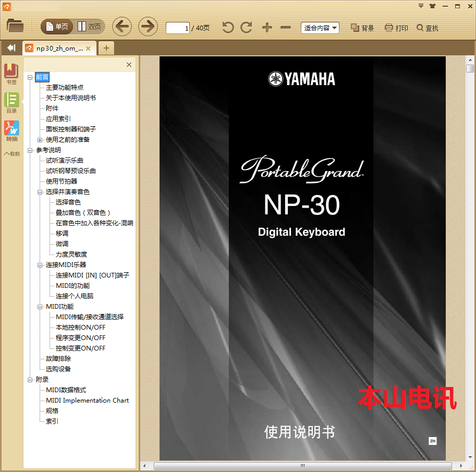
Task: Select 程序变更ON/OFF in the outline
Action: pos(80,338)
